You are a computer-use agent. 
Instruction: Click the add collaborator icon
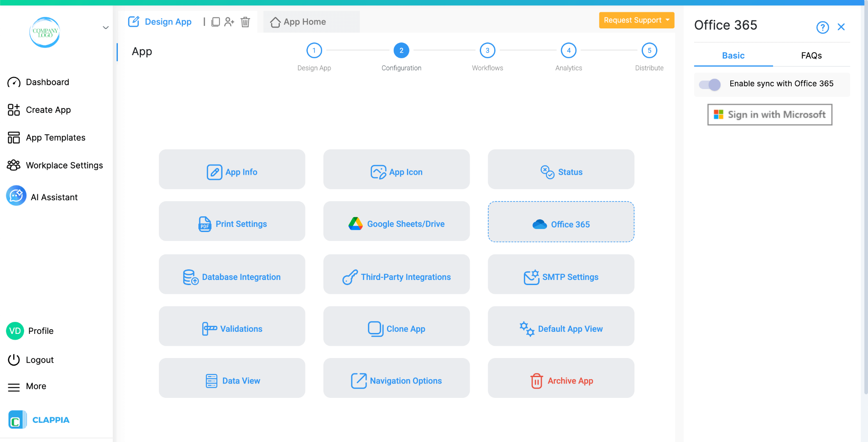tap(230, 22)
